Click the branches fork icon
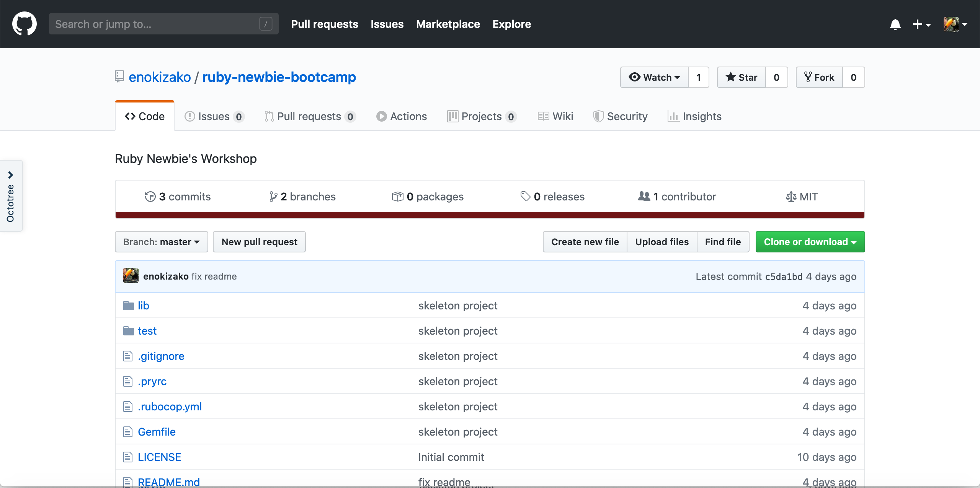980x488 pixels. pyautogui.click(x=273, y=197)
